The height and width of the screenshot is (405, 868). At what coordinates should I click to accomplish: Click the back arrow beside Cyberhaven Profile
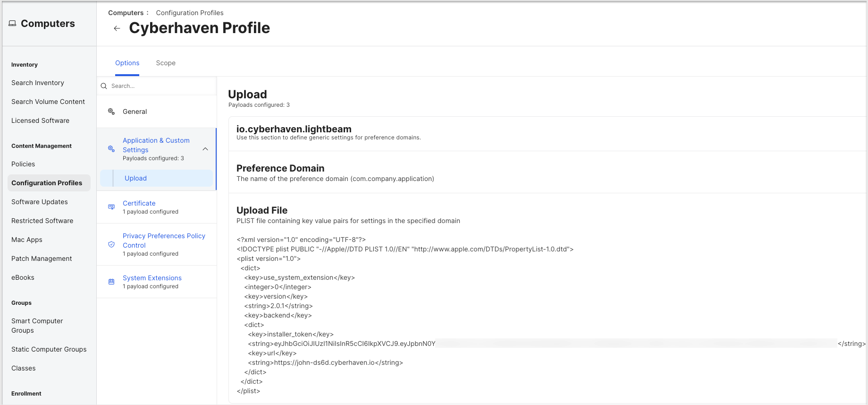[x=117, y=28]
